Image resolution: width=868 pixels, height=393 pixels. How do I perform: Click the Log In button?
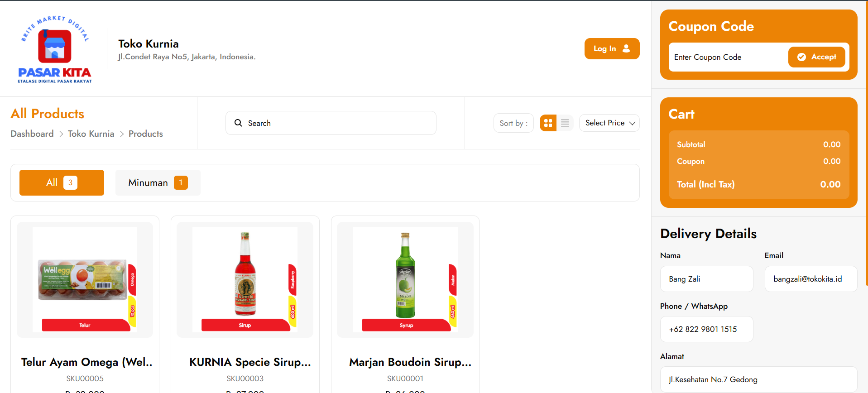click(x=612, y=48)
